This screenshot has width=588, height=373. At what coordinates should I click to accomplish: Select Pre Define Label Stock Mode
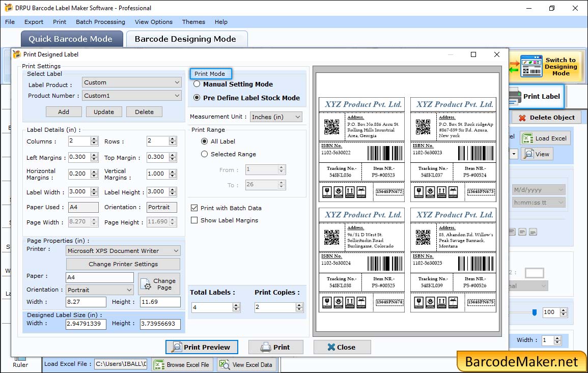point(197,98)
